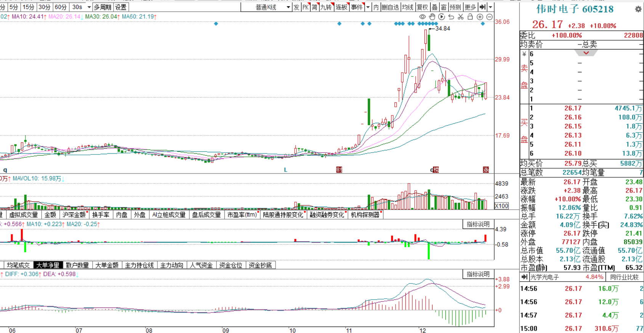The image size is (644, 333).
Task: Switch to 市盈率(ttm) tab
Action: 242,215
